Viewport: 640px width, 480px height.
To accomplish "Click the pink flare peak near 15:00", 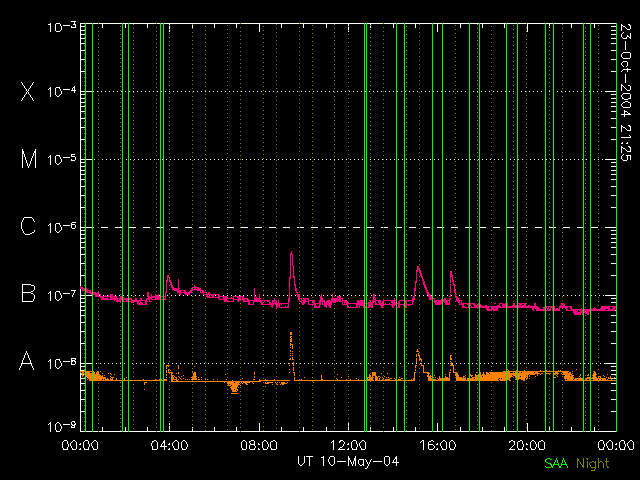I will 418,267.
